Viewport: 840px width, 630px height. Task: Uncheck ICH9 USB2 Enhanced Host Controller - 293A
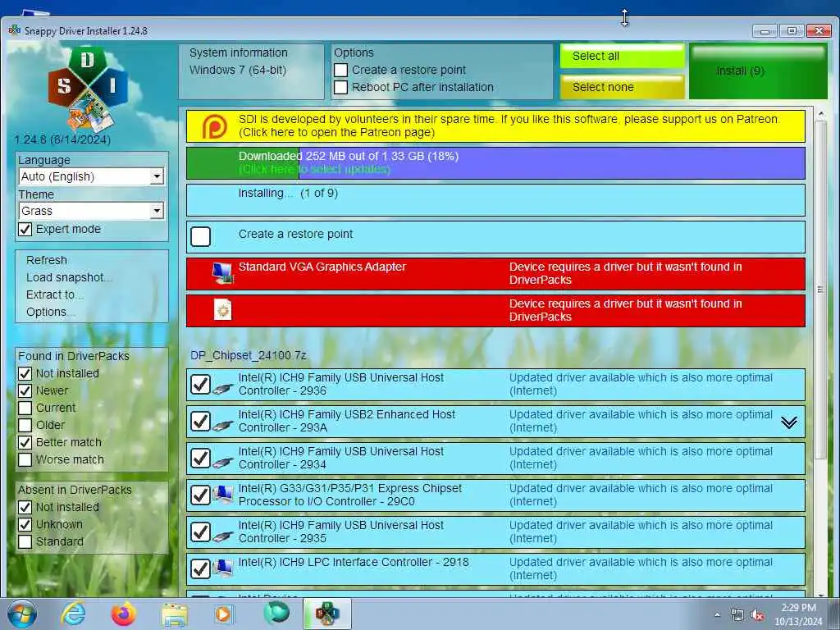201,421
